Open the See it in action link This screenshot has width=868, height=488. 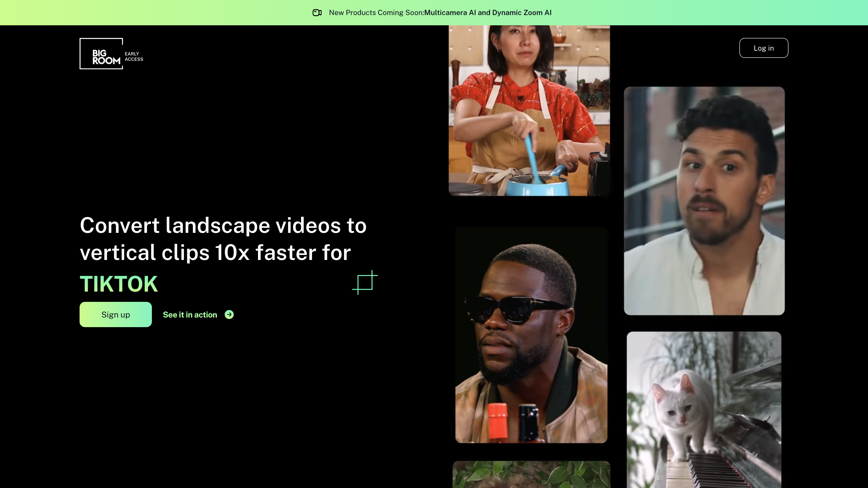pyautogui.click(x=190, y=314)
